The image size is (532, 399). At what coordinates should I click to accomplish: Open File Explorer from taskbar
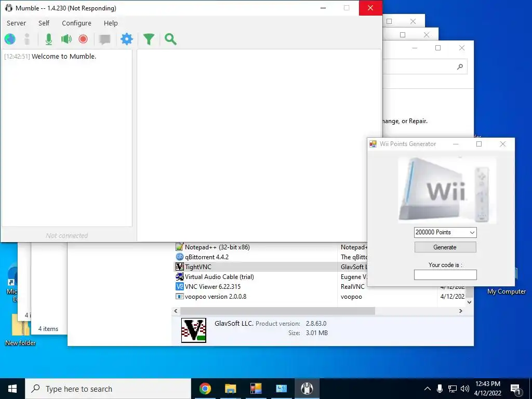point(230,389)
